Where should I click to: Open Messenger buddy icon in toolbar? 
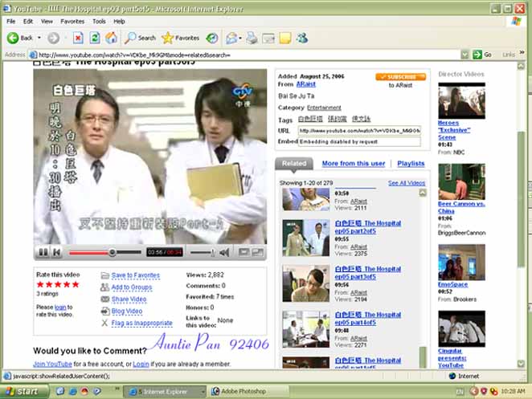pyautogui.click(x=301, y=38)
